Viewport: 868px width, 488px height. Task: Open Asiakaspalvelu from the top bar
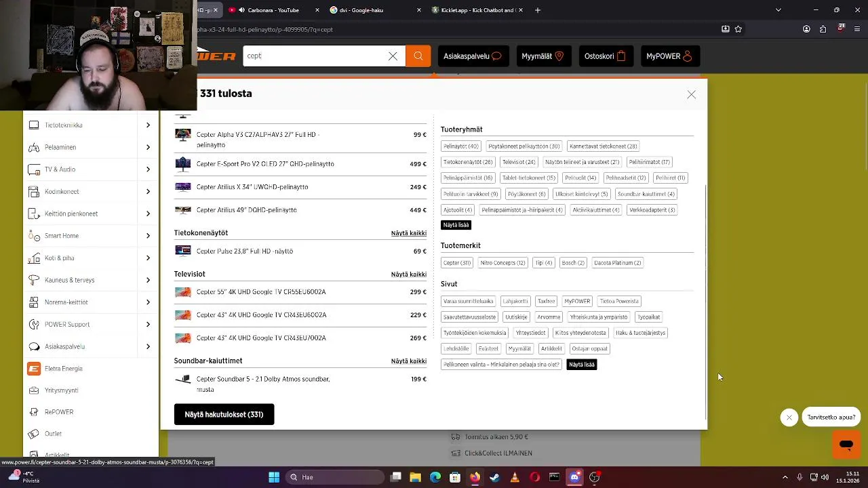[472, 56]
